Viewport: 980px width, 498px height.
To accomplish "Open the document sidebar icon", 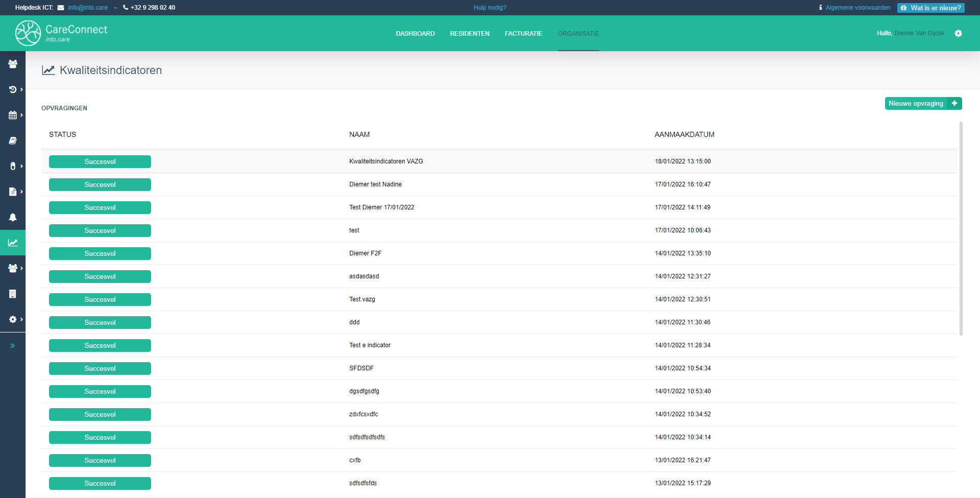I will click(13, 192).
